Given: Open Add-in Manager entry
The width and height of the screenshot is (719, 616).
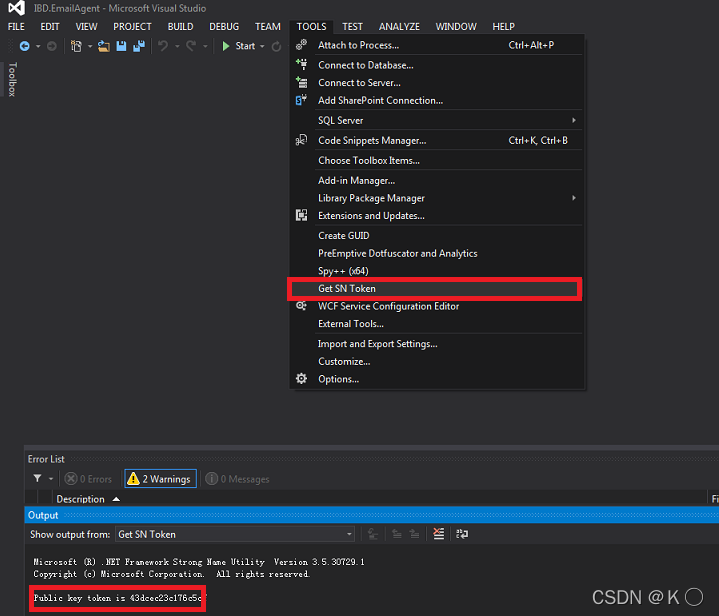Looking at the screenshot, I should (437, 181).
